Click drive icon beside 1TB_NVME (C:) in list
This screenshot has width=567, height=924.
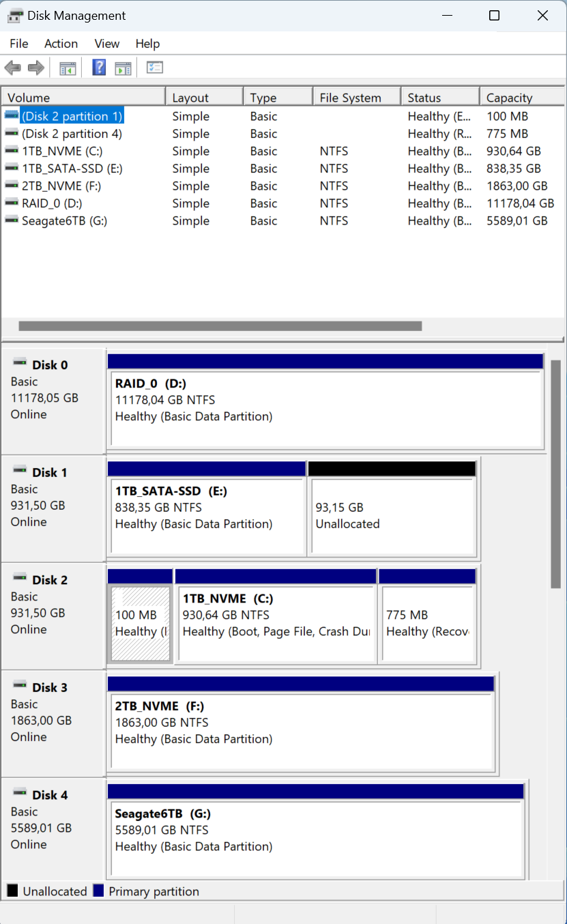(12, 151)
